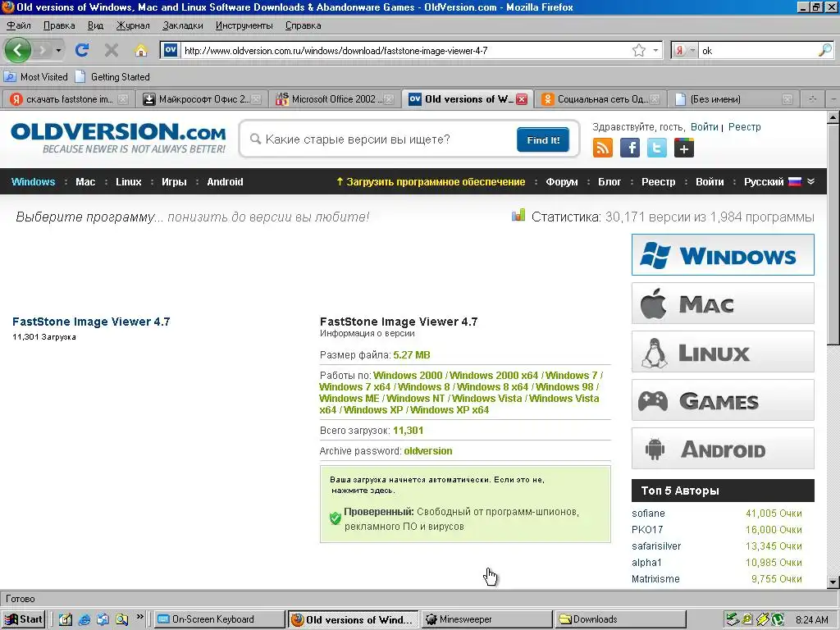Switch to the Майкрософт Офис tab
This screenshot has width=840, height=630.
(x=203, y=99)
